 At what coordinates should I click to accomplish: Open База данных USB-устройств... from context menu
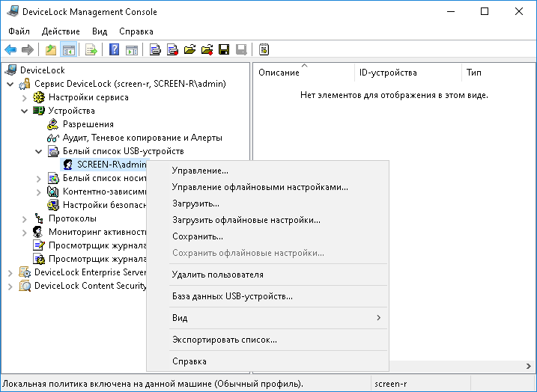tap(268, 296)
